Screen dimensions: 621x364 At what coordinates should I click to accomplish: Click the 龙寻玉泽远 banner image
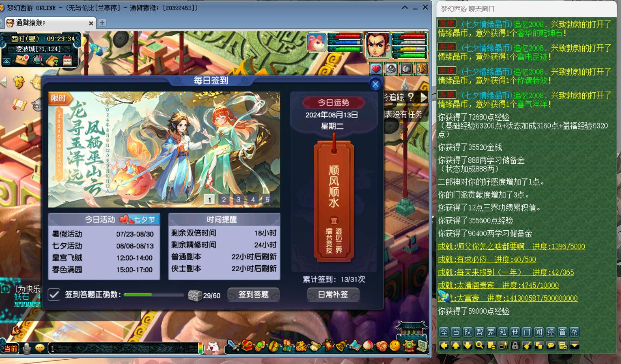[x=164, y=149]
